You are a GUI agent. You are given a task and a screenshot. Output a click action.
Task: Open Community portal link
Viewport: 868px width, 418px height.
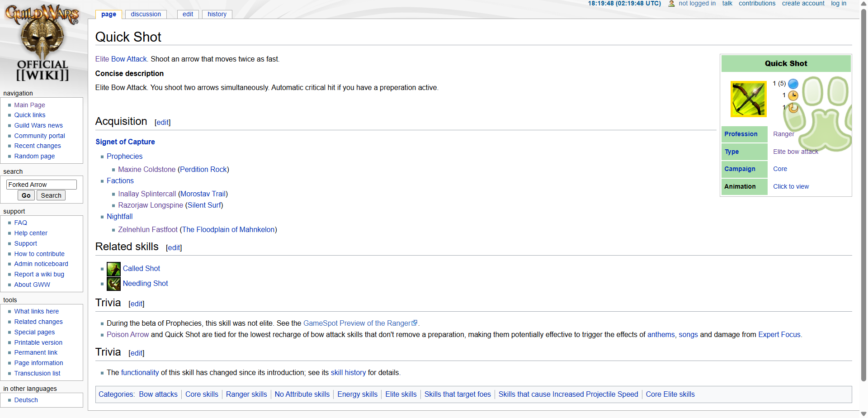click(x=39, y=136)
